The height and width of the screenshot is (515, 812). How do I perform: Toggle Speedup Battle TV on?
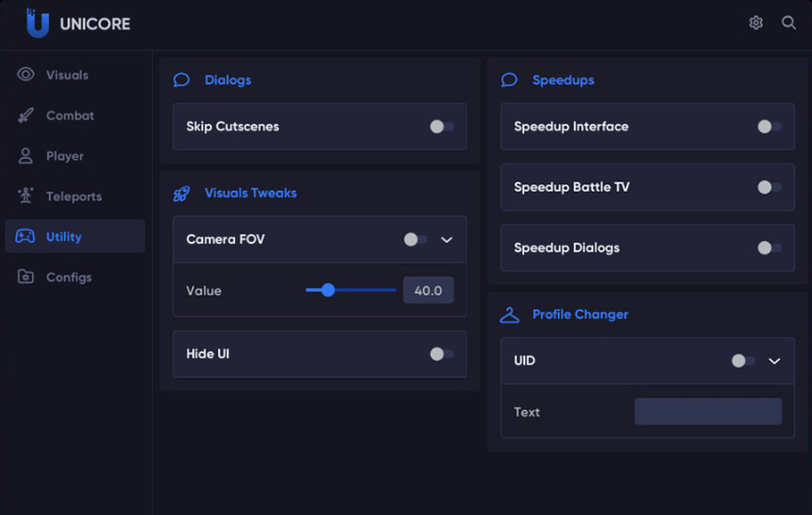(x=770, y=187)
